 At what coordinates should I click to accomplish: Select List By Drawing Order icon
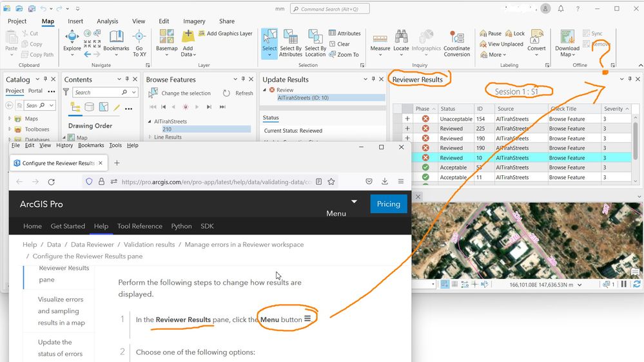pos(75,108)
